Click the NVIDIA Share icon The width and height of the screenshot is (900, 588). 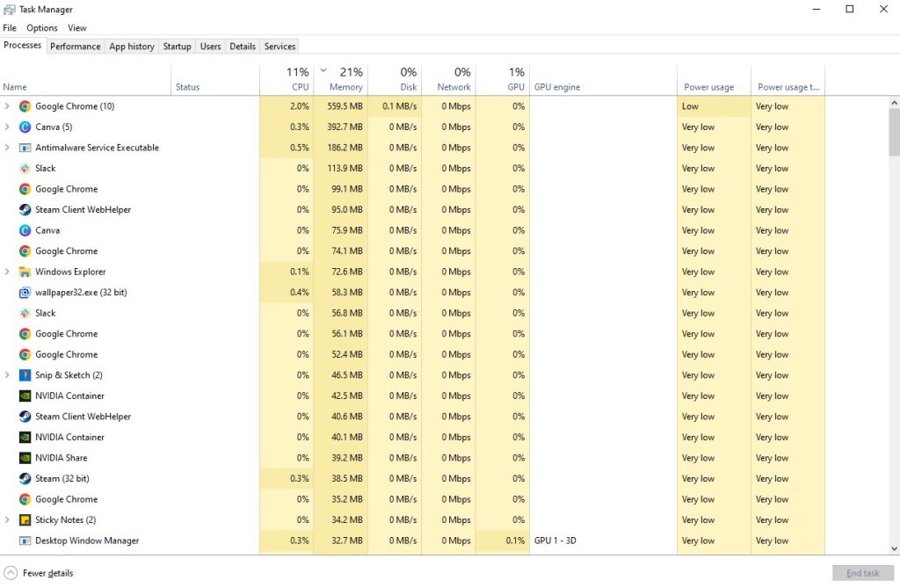[x=25, y=458]
